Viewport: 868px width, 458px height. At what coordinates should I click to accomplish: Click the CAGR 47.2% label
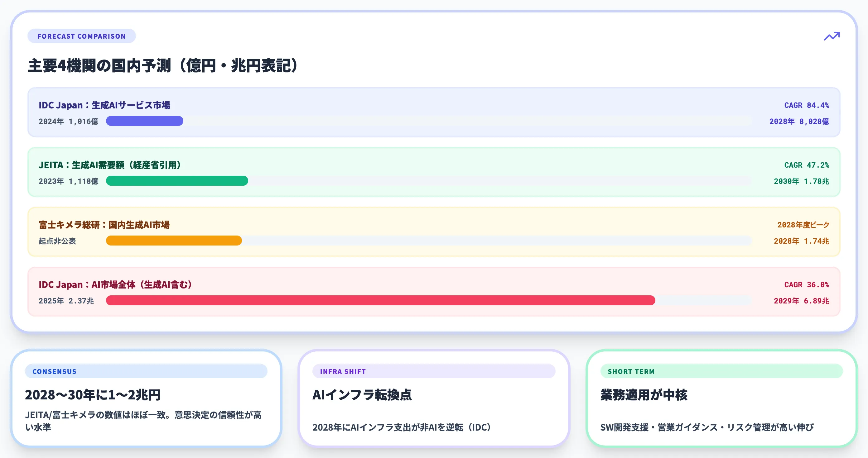click(807, 165)
